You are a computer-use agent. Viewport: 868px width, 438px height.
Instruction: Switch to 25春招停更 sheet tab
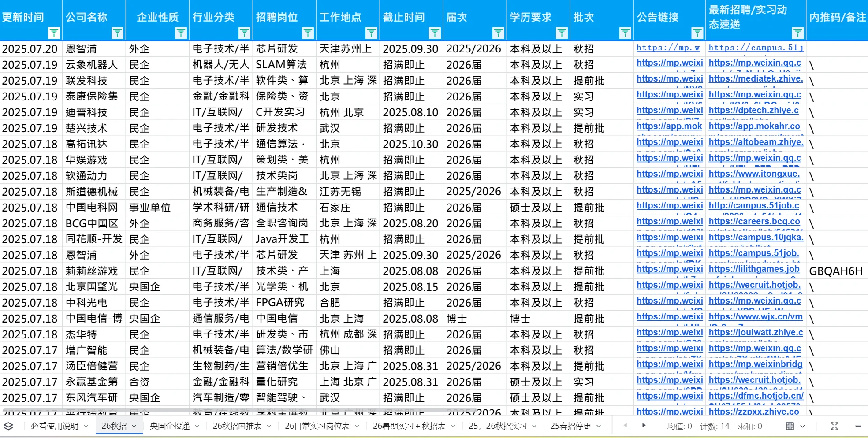point(570,426)
